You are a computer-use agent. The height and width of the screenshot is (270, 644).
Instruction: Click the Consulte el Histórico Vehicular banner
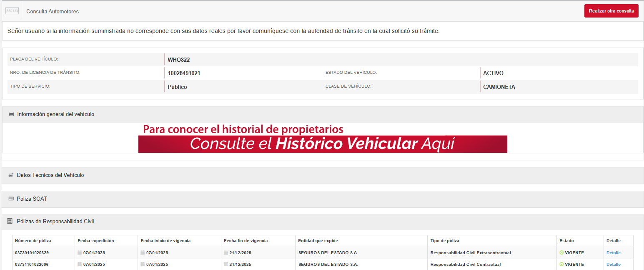pos(323,144)
